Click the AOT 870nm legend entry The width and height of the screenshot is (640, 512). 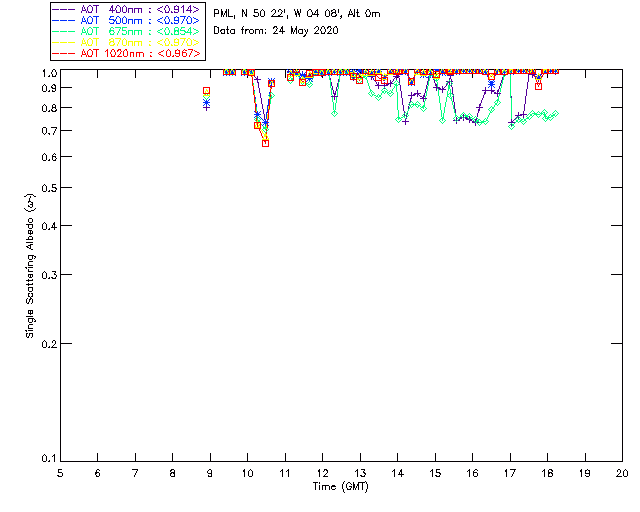(126, 42)
